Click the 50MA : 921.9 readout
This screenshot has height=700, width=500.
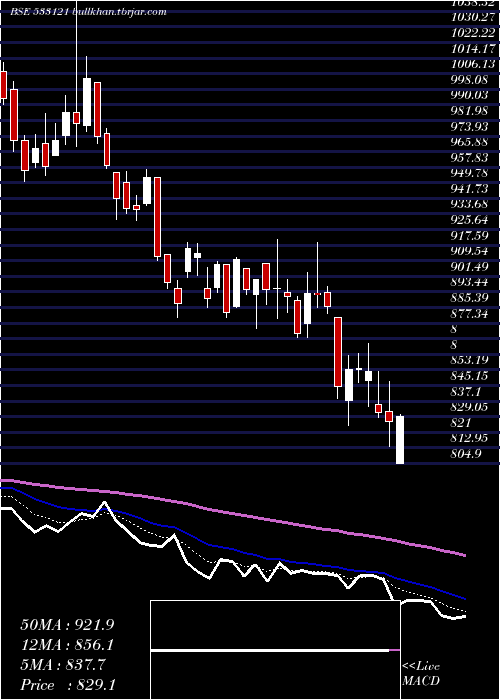tap(67, 625)
